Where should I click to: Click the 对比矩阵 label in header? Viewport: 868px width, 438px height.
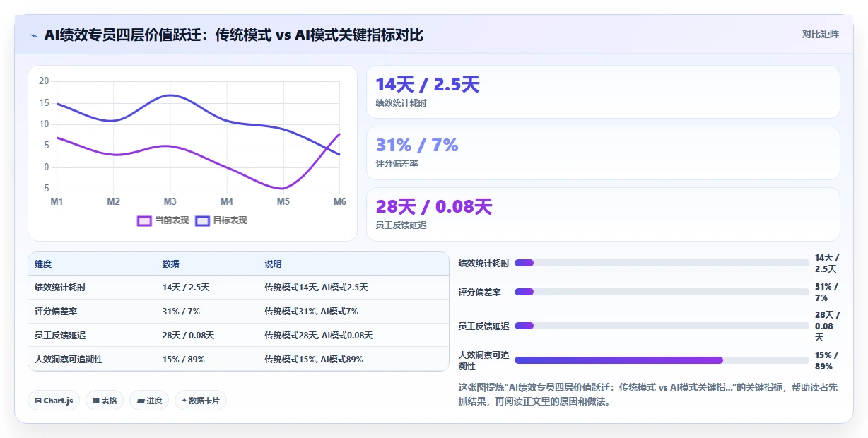point(820,34)
